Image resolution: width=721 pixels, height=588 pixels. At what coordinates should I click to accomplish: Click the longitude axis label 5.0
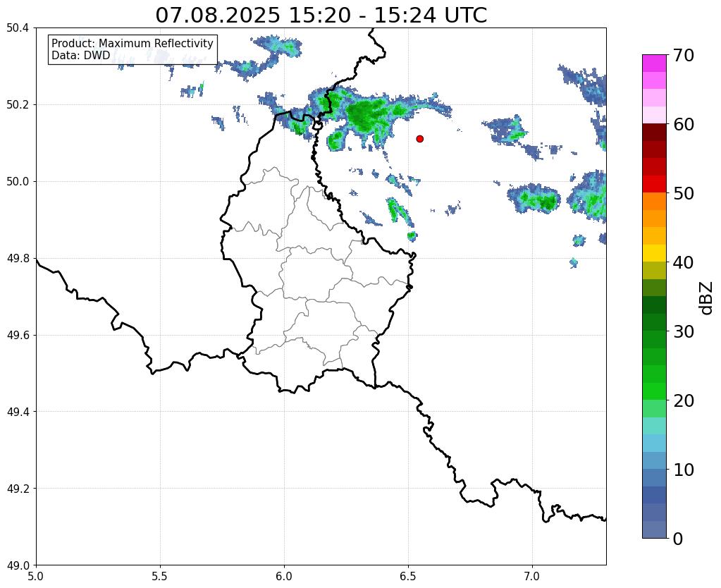36,576
